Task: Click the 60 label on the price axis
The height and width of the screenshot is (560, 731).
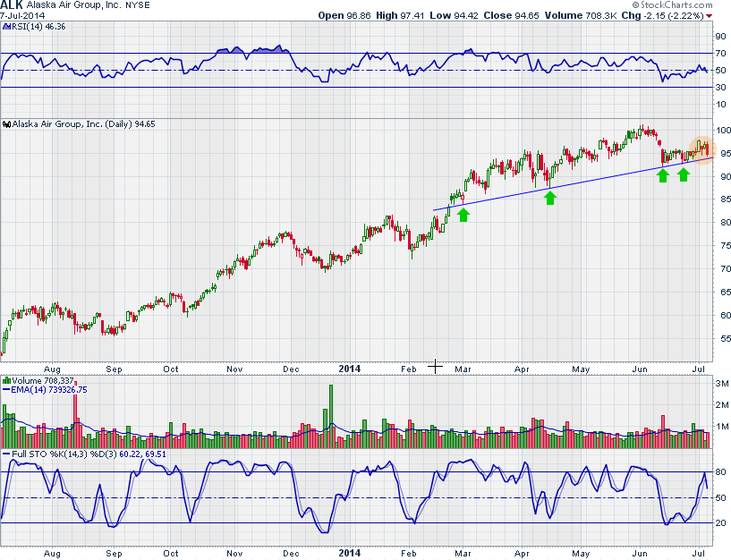Action: (x=726, y=316)
